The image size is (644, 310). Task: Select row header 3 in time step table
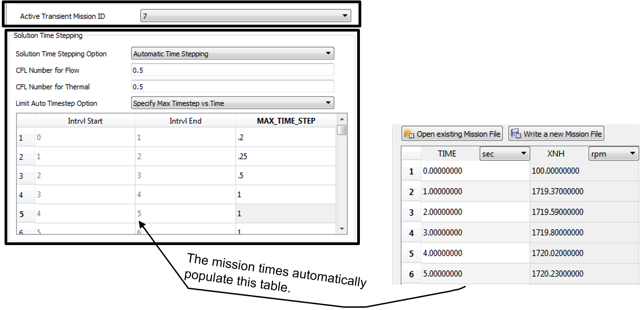[x=26, y=176]
